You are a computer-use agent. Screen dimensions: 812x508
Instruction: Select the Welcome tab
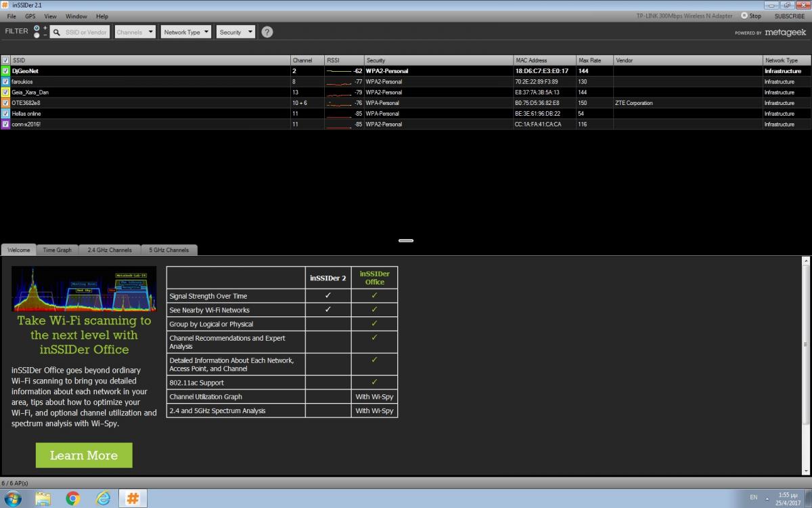pos(18,250)
